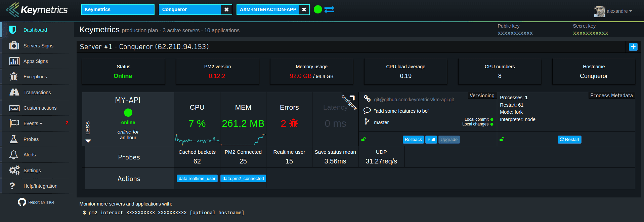Expand the Events menu dropdown
Screen dimensions: 644x222
[x=33, y=123]
